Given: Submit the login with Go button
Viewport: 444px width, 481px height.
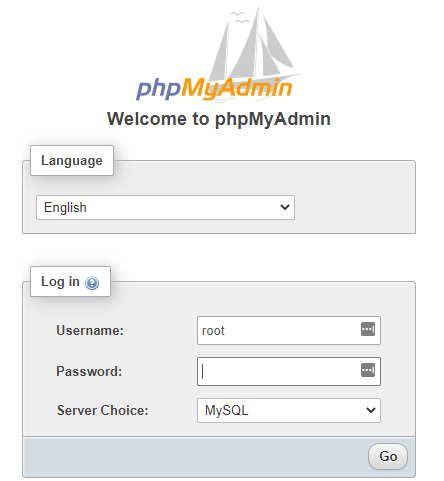Looking at the screenshot, I should pyautogui.click(x=388, y=456).
